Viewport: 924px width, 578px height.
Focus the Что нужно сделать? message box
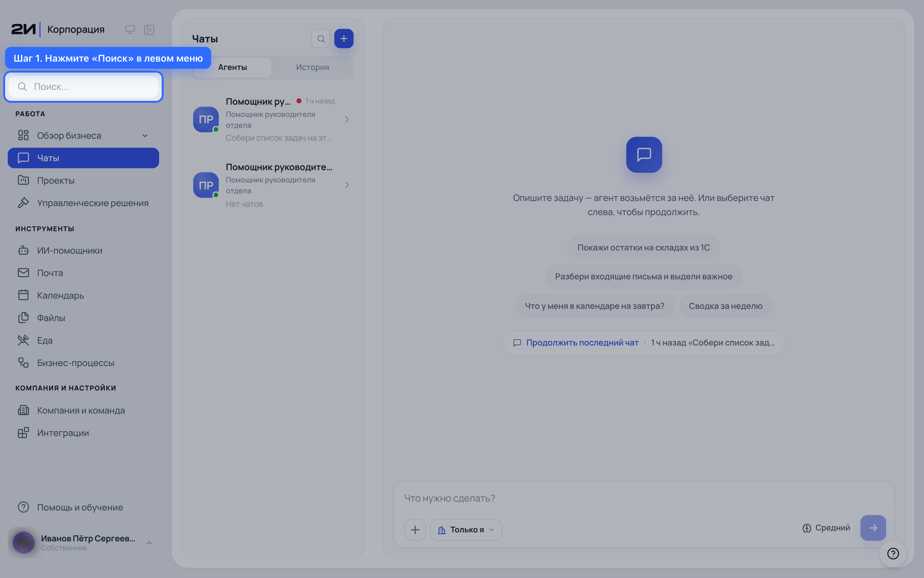pos(644,498)
